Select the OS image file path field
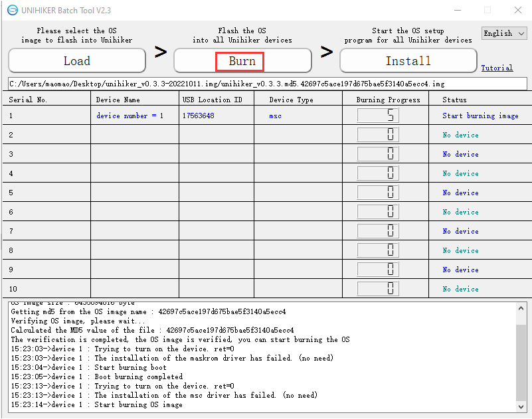Viewport: 532px width, 419px height. click(266, 83)
